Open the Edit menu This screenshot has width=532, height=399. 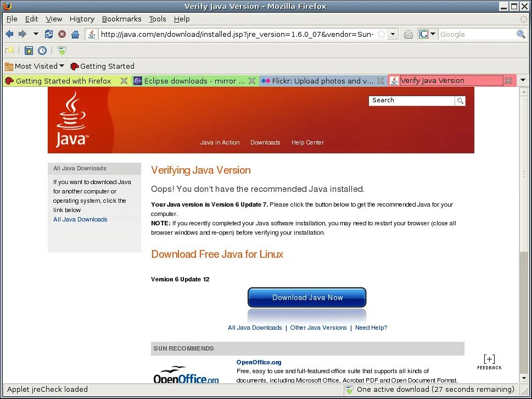tap(31, 19)
